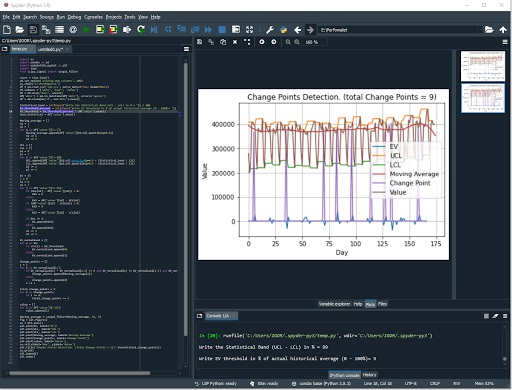Image resolution: width=512 pixels, height=390 pixels.
Task: Browse editor tabs with the tab list button
Action: click(5, 49)
